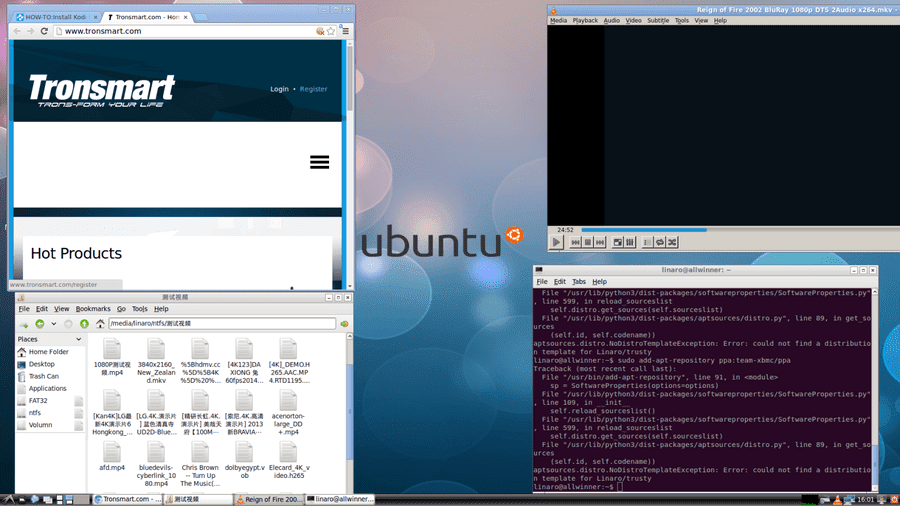Open the Places side pane dropdown
Viewport: 900px width, 506px height.
[79, 339]
